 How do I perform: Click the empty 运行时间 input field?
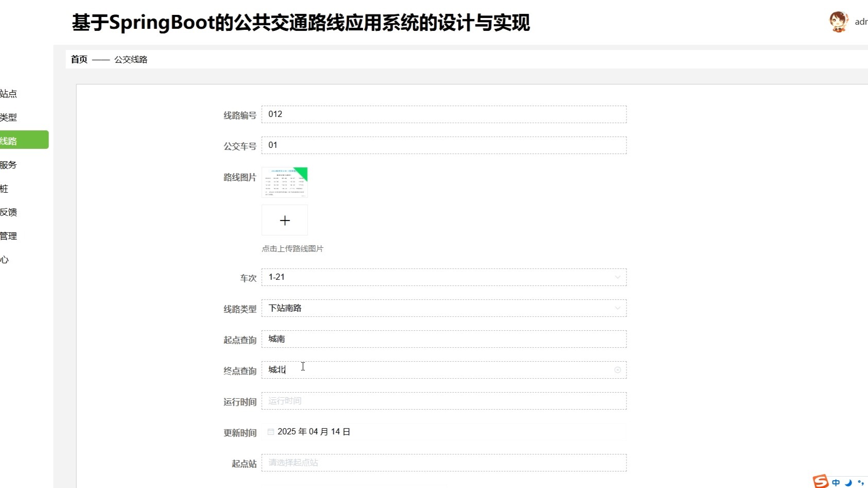444,401
